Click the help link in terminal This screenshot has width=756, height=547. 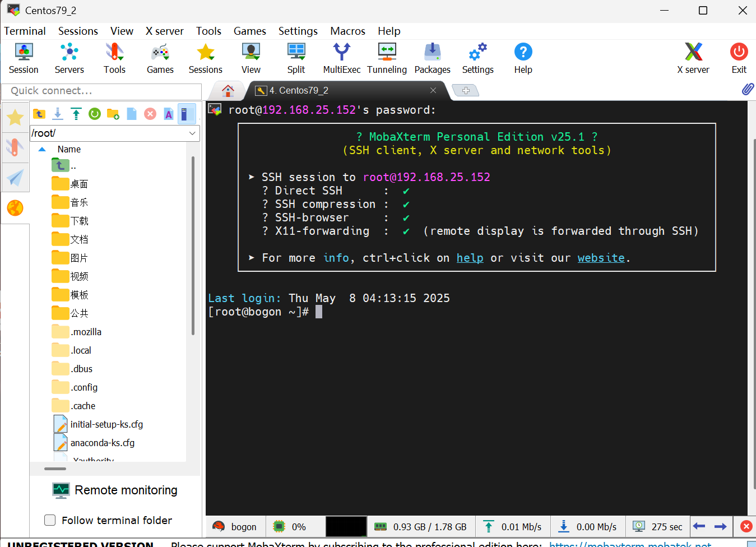(x=470, y=258)
